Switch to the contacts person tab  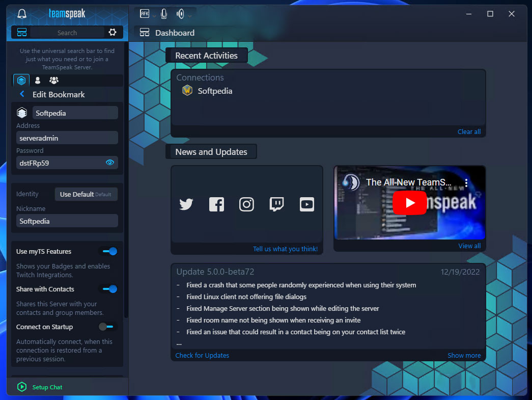(x=38, y=81)
